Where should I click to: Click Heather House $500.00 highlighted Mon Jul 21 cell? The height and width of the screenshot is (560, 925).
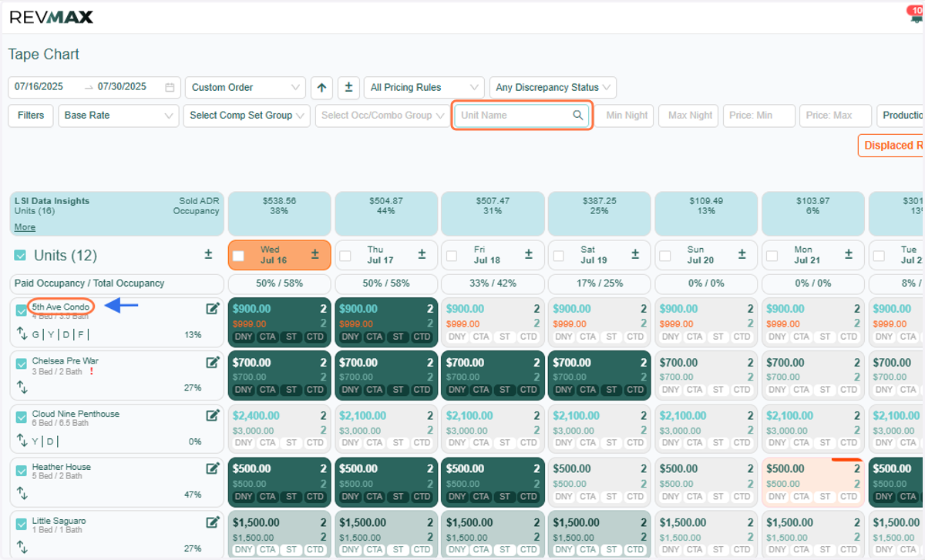[812, 482]
